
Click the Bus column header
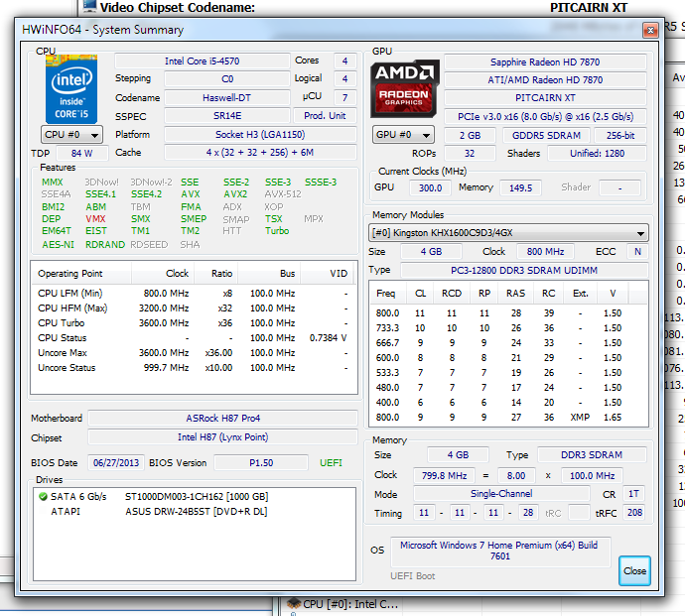[269, 274]
